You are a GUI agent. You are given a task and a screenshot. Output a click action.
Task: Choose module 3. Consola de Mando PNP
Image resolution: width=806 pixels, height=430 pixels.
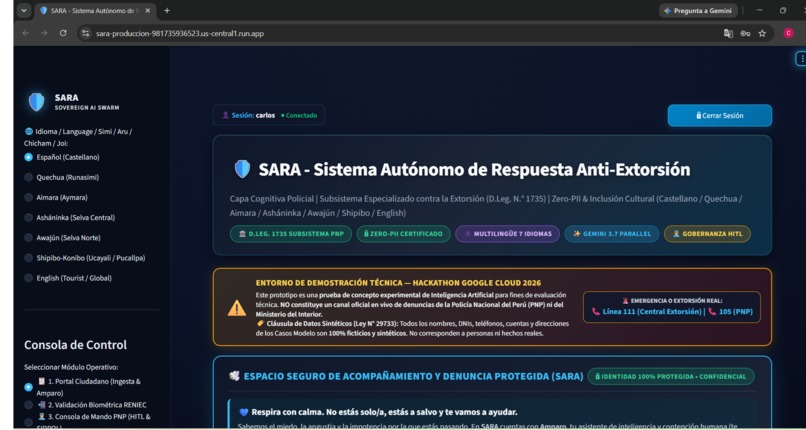click(87, 420)
